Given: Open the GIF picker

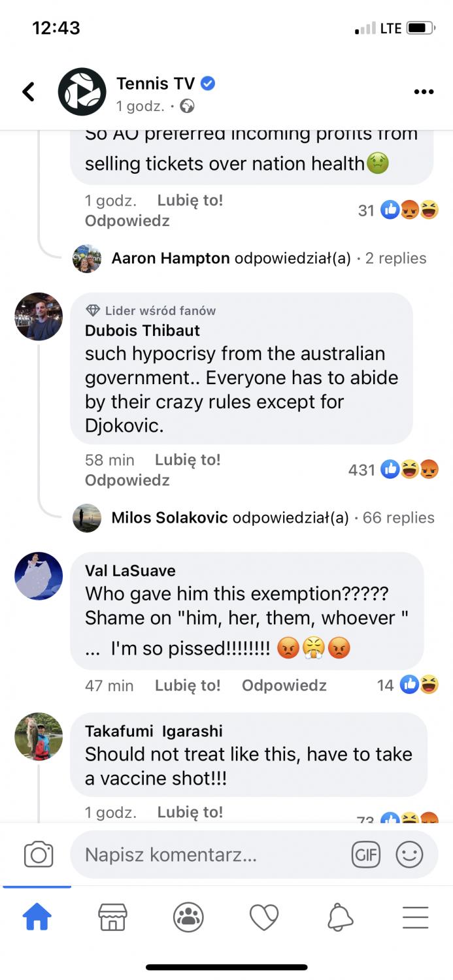Looking at the screenshot, I should click(365, 855).
